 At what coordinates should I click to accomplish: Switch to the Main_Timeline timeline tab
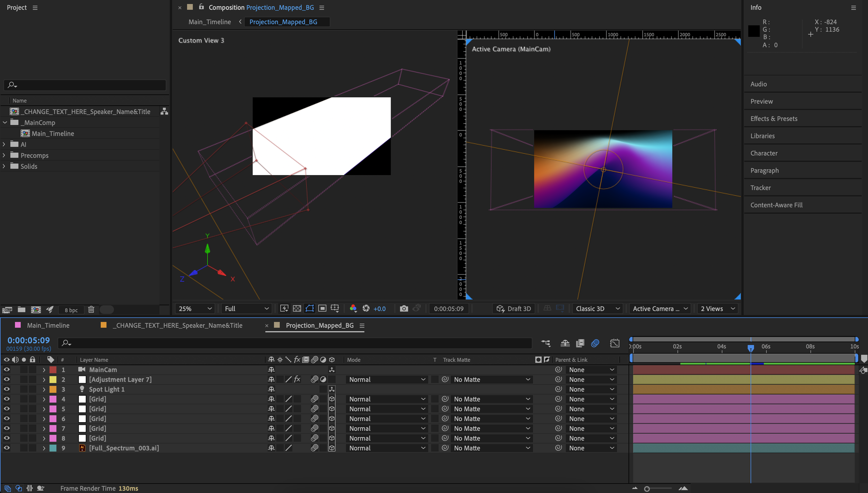pos(48,325)
